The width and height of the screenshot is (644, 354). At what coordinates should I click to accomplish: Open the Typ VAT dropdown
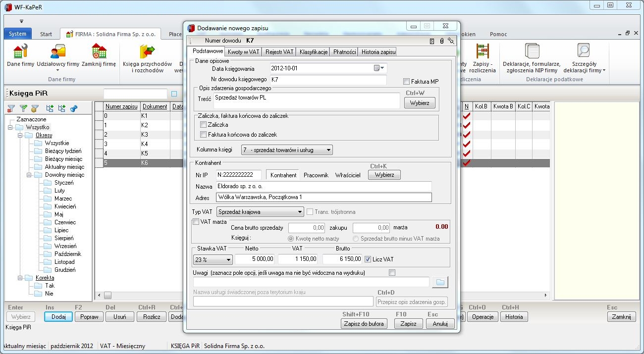coord(260,212)
